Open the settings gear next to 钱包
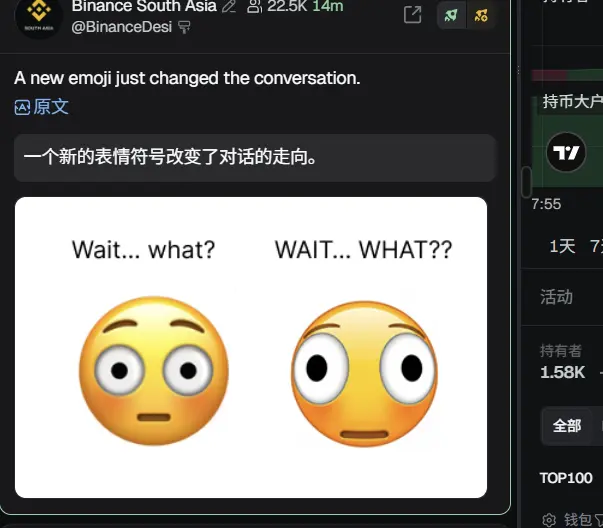This screenshot has height=528, width=603. click(549, 520)
